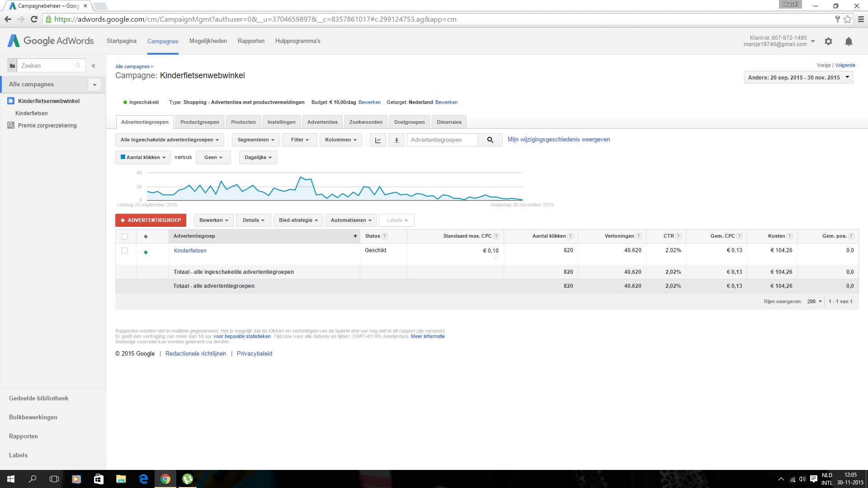The height and width of the screenshot is (488, 868).
Task: Reload the page in Chrome
Action: (x=34, y=19)
